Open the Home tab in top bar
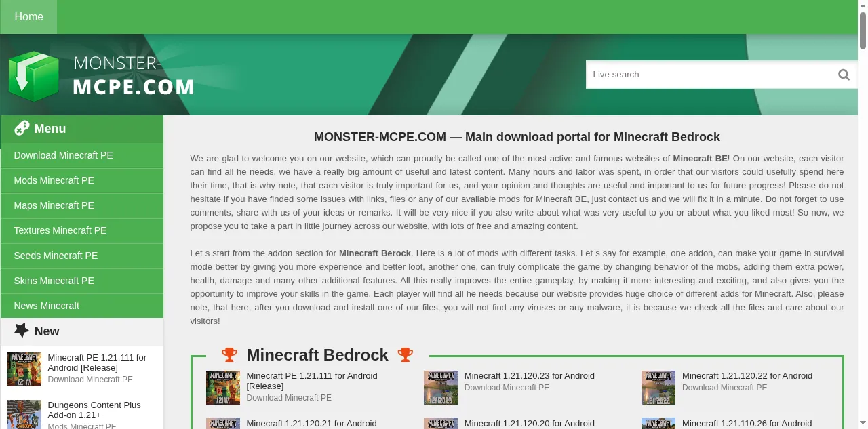Image resolution: width=868 pixels, height=429 pixels. (28, 17)
